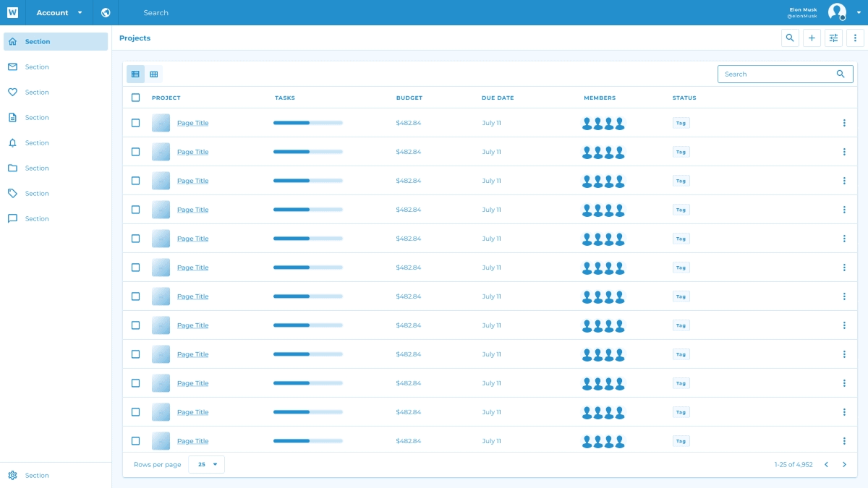Screen dimensions: 868x488
Task: Switch to the grid view icon
Action: [153, 74]
